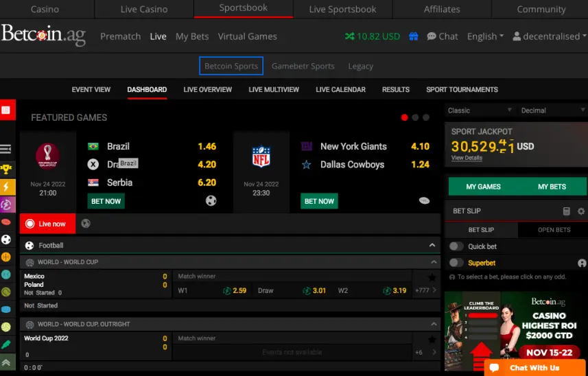Collapse the World - World Cup league

[x=434, y=261]
